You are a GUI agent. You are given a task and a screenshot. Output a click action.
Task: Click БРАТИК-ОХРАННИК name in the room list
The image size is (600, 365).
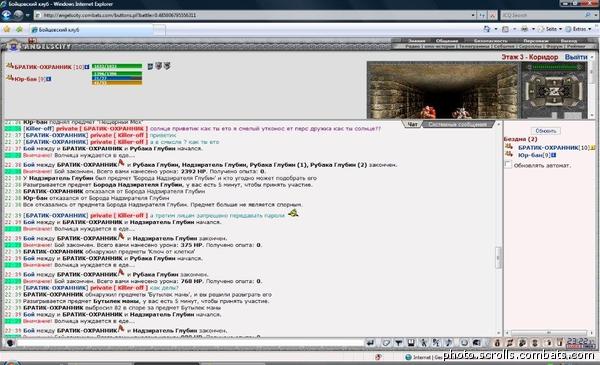coord(548,148)
